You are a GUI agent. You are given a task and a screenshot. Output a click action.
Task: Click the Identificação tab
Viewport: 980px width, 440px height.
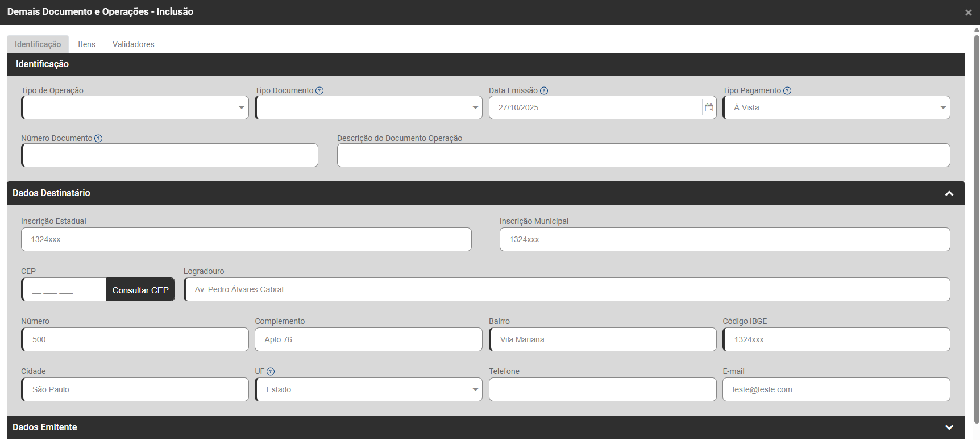coord(38,44)
